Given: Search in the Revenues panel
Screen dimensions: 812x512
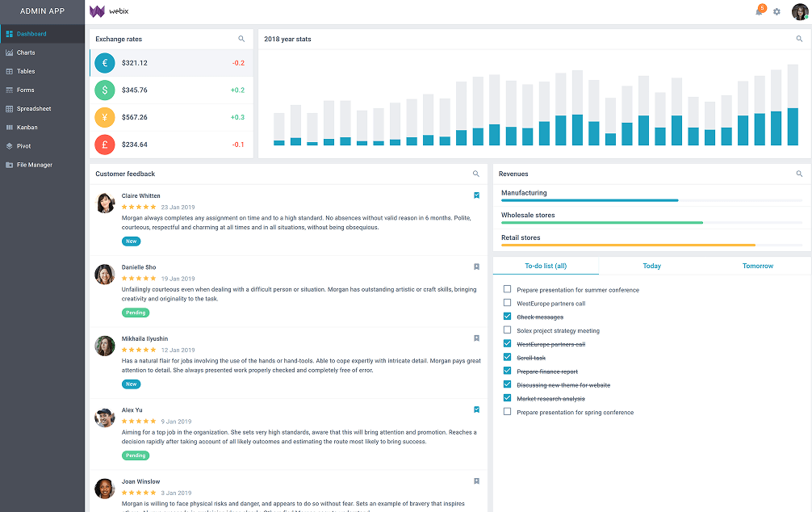Looking at the screenshot, I should 800,174.
